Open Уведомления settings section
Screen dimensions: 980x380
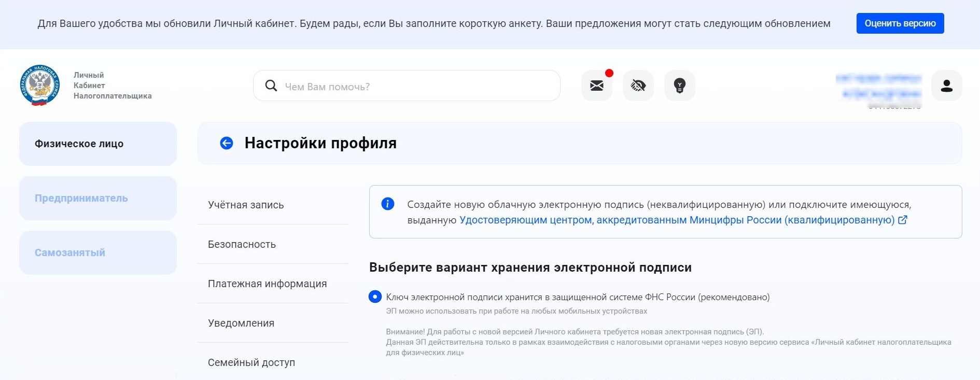pos(273,323)
